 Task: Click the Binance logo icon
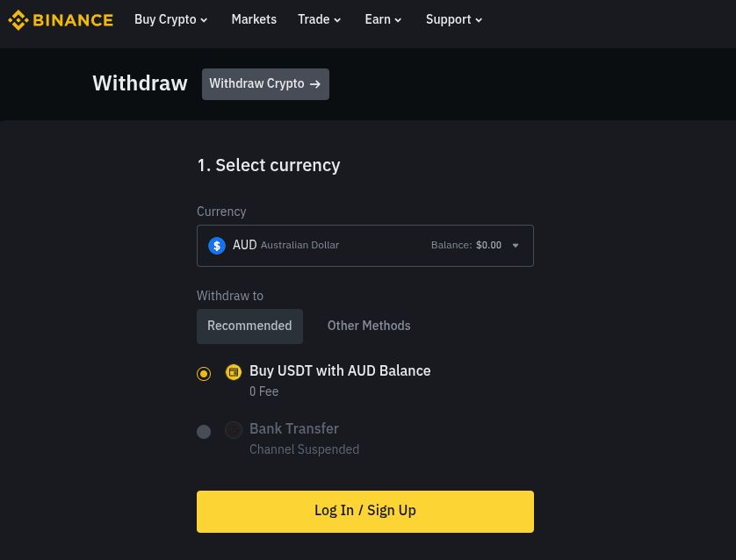pos(18,20)
